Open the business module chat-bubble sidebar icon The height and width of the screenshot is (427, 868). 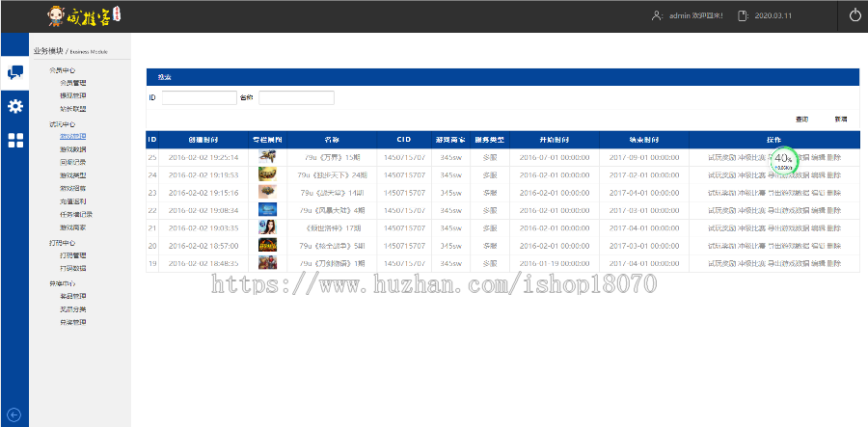pyautogui.click(x=14, y=72)
